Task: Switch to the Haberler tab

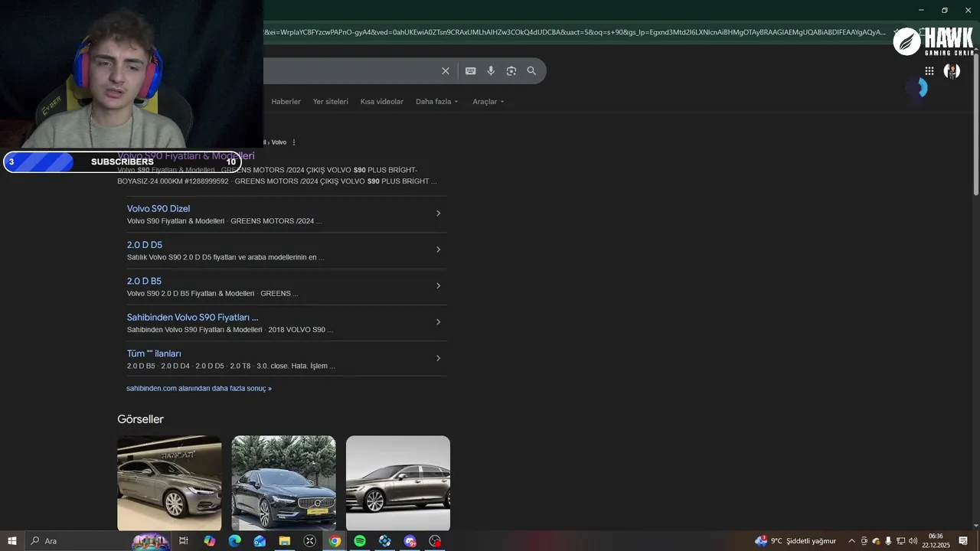Action: (286, 102)
